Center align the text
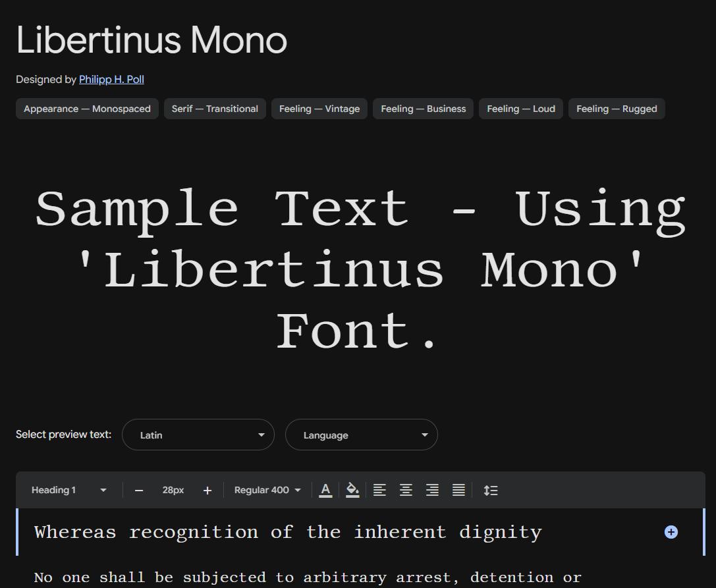 coord(406,491)
